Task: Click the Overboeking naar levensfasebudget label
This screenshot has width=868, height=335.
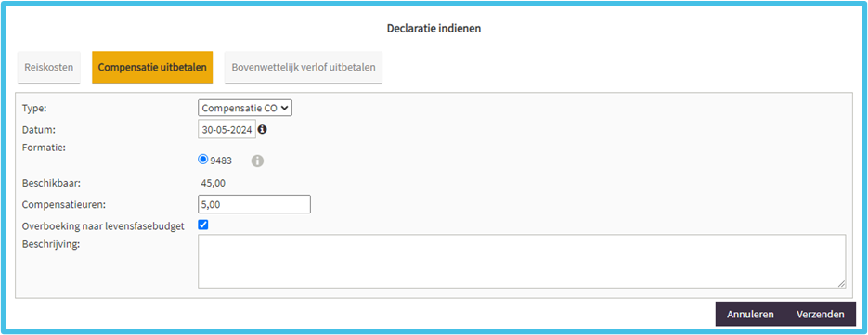Action: 103,226
